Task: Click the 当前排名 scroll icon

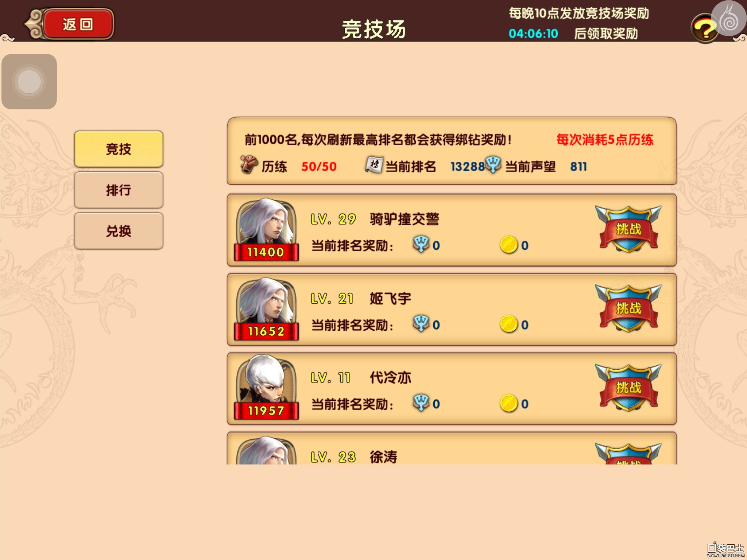Action: coord(374,165)
